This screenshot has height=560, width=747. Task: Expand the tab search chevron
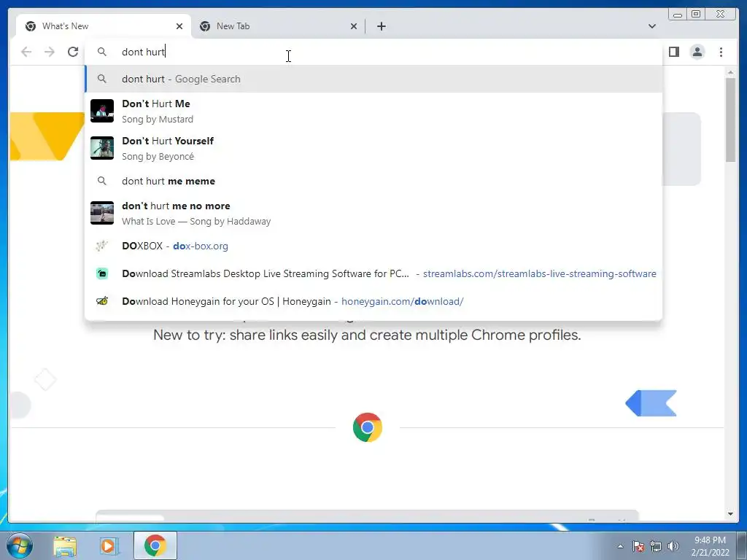pyautogui.click(x=652, y=26)
